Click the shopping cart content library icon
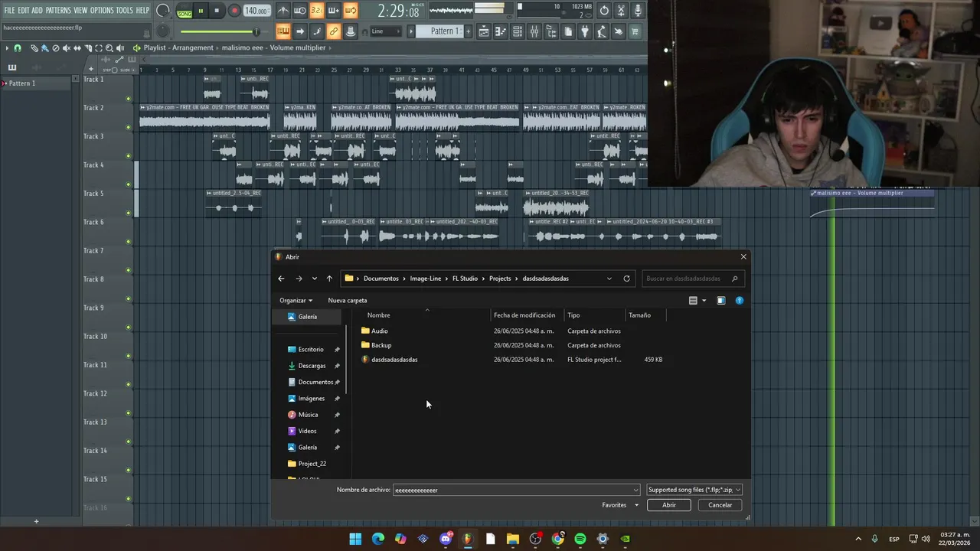 pos(635,31)
